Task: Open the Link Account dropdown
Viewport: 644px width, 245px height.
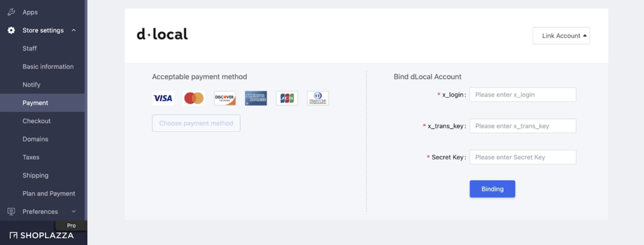Action: pyautogui.click(x=561, y=36)
